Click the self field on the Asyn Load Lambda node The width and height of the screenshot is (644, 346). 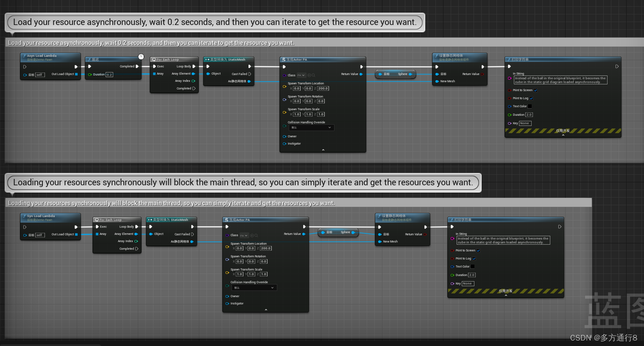tap(40, 75)
